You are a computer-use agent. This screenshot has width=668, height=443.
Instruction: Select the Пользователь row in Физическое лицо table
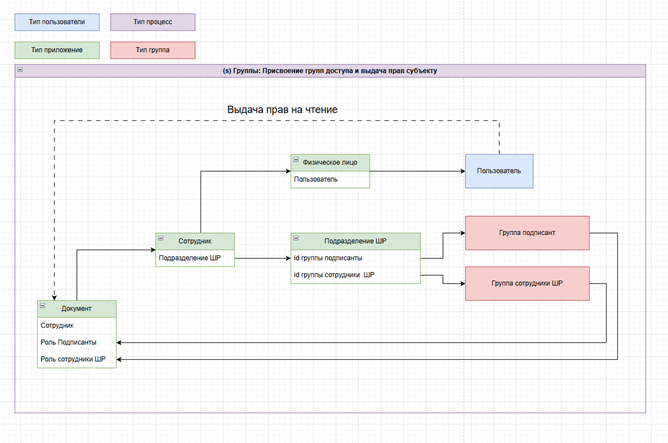point(330,179)
